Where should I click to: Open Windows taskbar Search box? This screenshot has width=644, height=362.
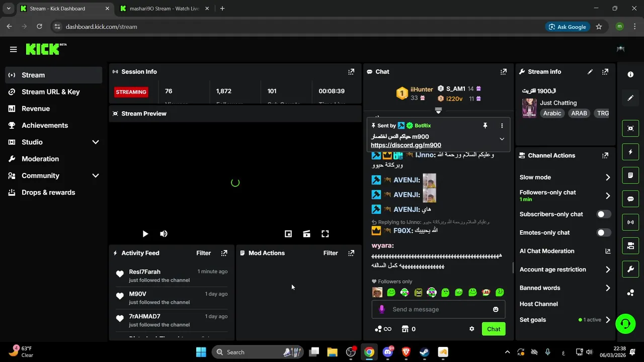(x=258, y=352)
